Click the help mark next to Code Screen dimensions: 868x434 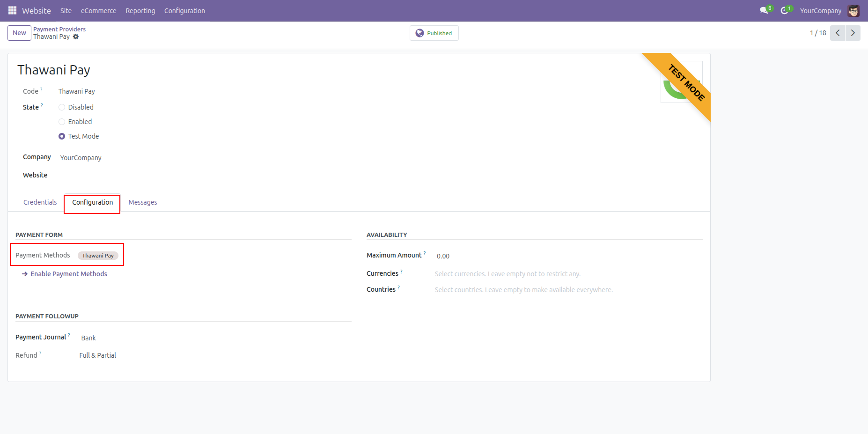41,89
